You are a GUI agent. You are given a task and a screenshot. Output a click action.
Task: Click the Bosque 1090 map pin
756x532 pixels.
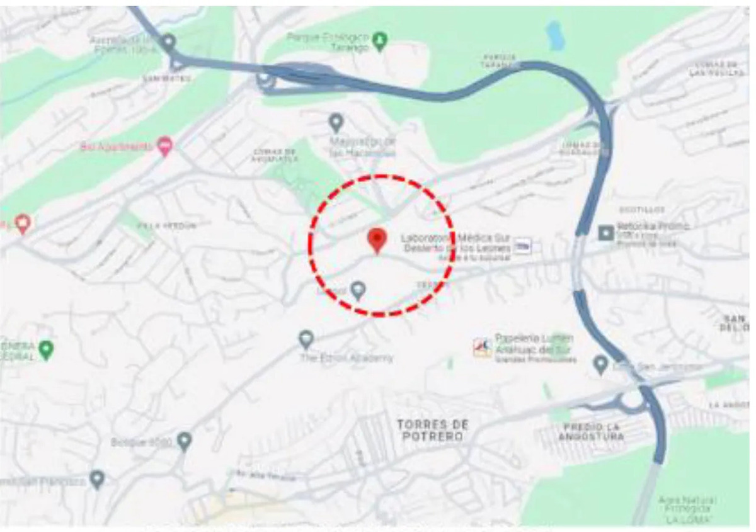184,441
